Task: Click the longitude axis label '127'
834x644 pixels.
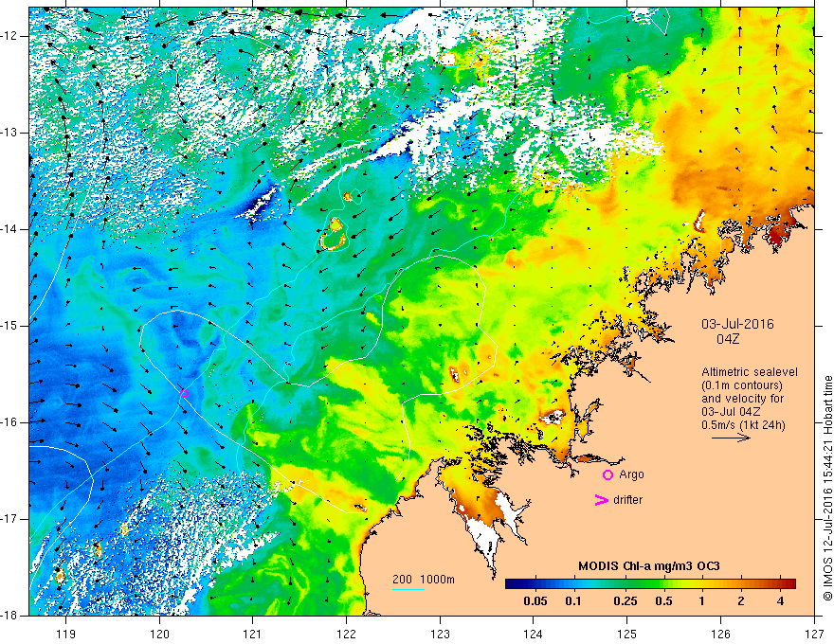Action: (814, 634)
